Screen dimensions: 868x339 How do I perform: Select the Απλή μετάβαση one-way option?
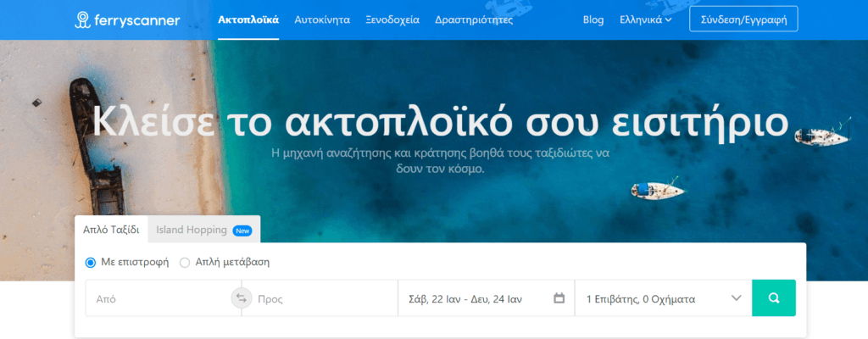click(185, 263)
